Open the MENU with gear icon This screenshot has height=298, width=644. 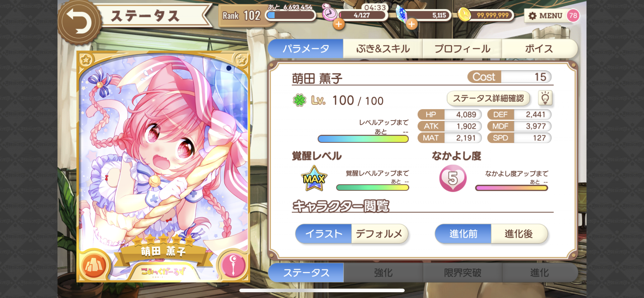(x=545, y=16)
